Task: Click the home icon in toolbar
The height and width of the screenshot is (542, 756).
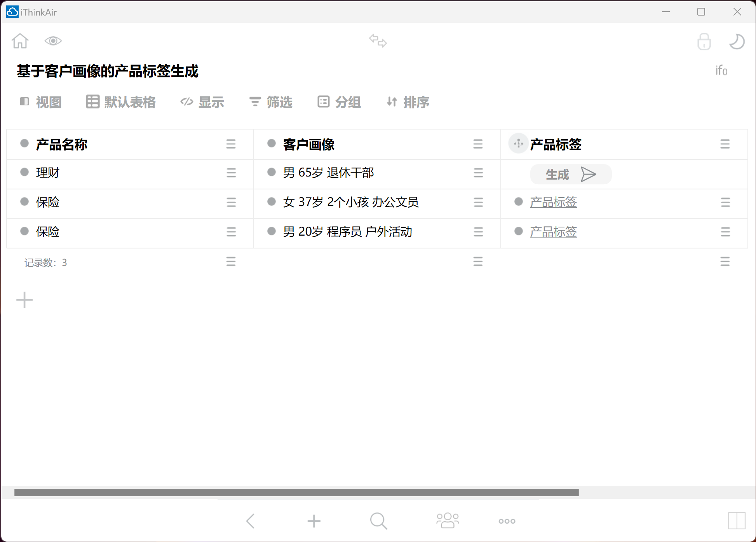Action: (21, 41)
